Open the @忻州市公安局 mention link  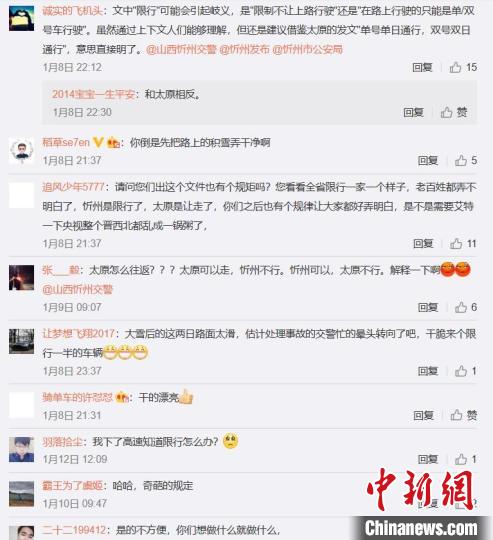307,49
